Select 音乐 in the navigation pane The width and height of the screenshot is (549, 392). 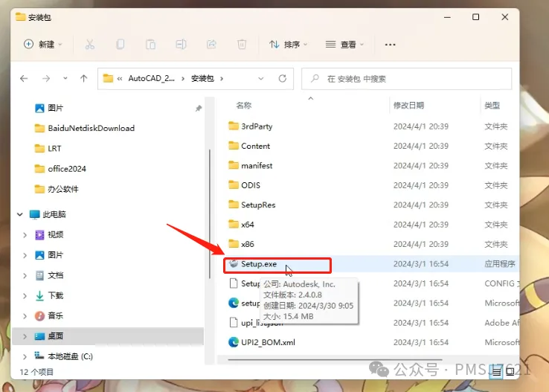pos(55,316)
